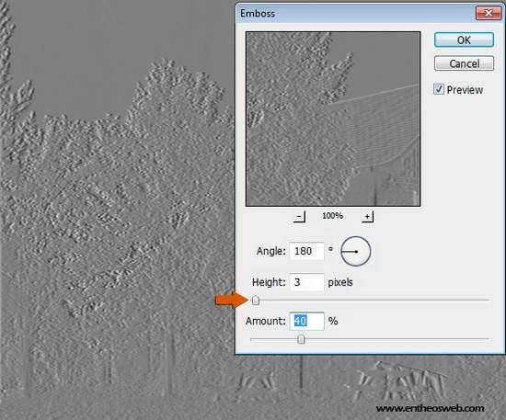Close the Emboss dialog
This screenshot has width=506, height=420.
(489, 13)
